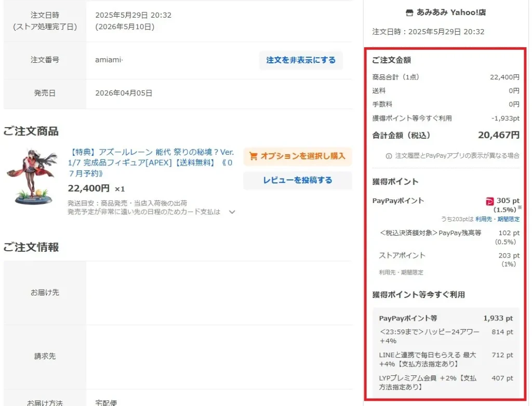The image size is (532, 406).
Task: Click the お届け先 label cell
Action: (45, 293)
